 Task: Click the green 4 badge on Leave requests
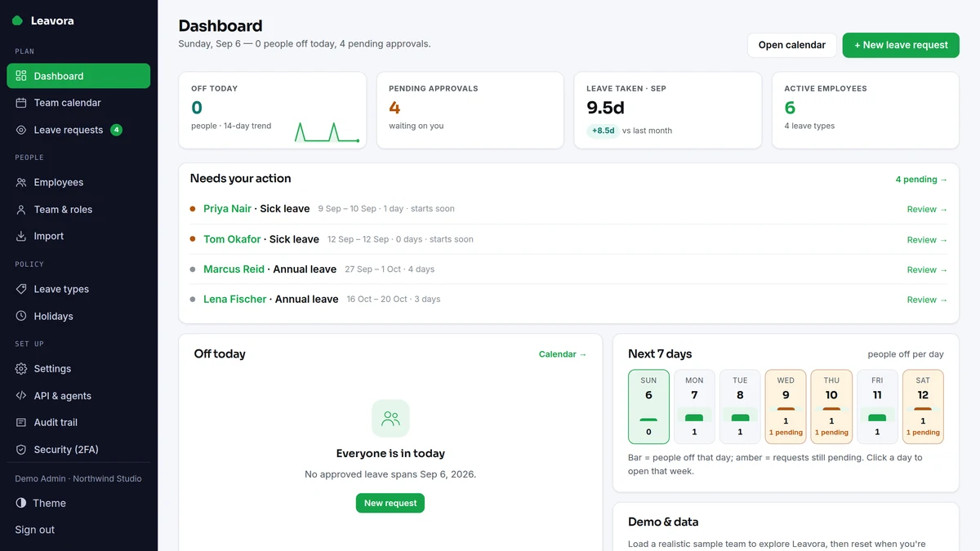[x=116, y=130]
